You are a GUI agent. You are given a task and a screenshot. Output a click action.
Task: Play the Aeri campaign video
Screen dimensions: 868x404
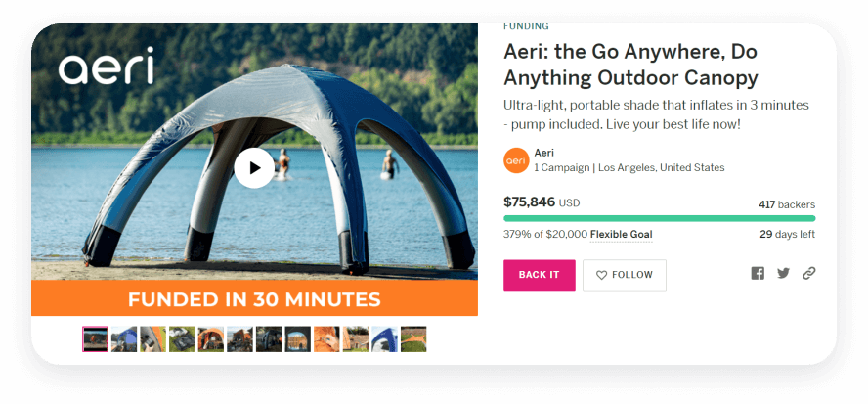pyautogui.click(x=254, y=168)
